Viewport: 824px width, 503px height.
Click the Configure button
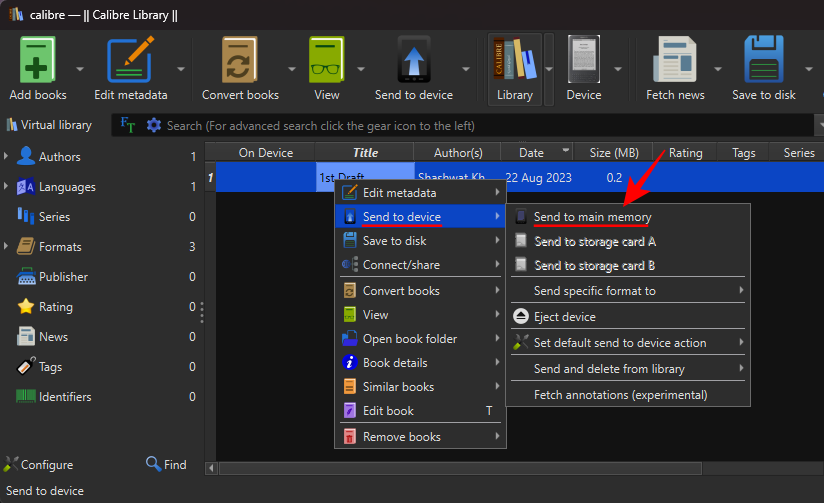[38, 465]
